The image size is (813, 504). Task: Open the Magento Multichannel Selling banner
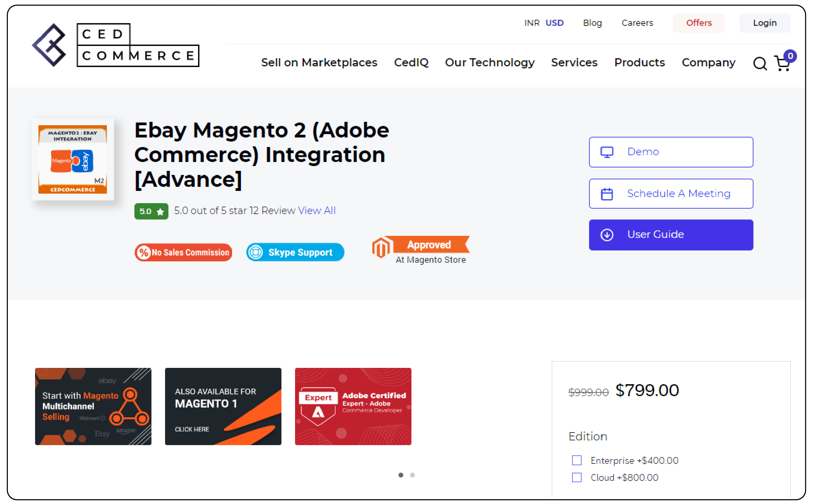[93, 406]
